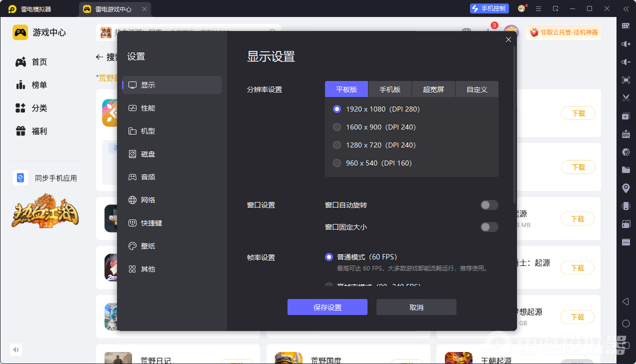The width and height of the screenshot is (636, 364).
Task: Open the shared folder icon in right toolbar
Action: (x=625, y=170)
